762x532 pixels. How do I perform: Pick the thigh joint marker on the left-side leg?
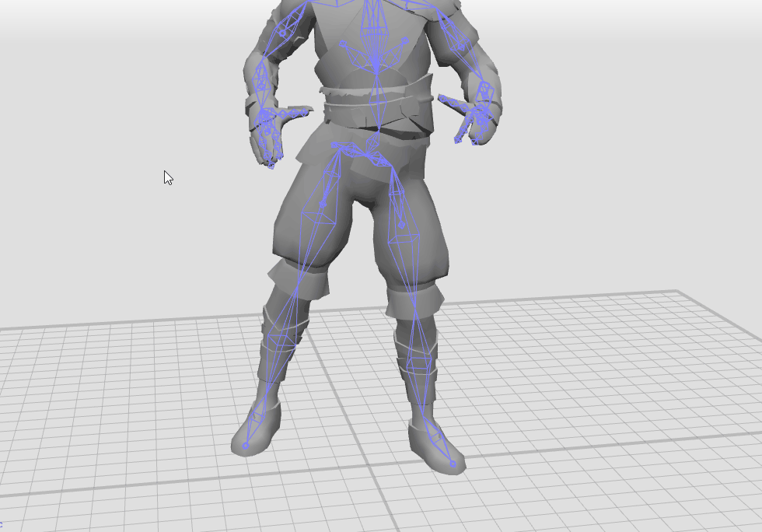pos(322,204)
